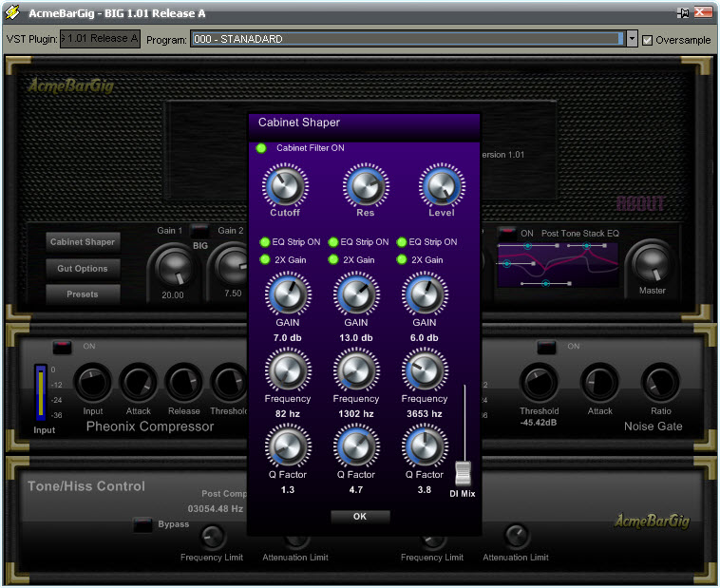Open the Program dropdown arrow
The width and height of the screenshot is (720, 588).
click(x=632, y=39)
